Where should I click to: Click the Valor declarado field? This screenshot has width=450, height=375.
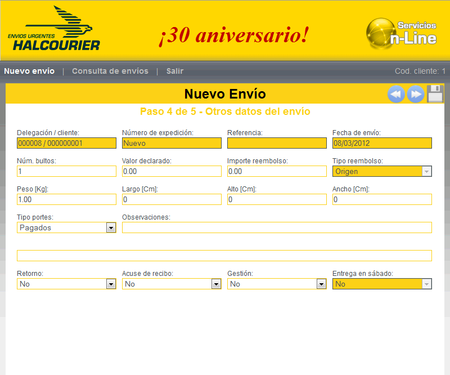(x=172, y=171)
